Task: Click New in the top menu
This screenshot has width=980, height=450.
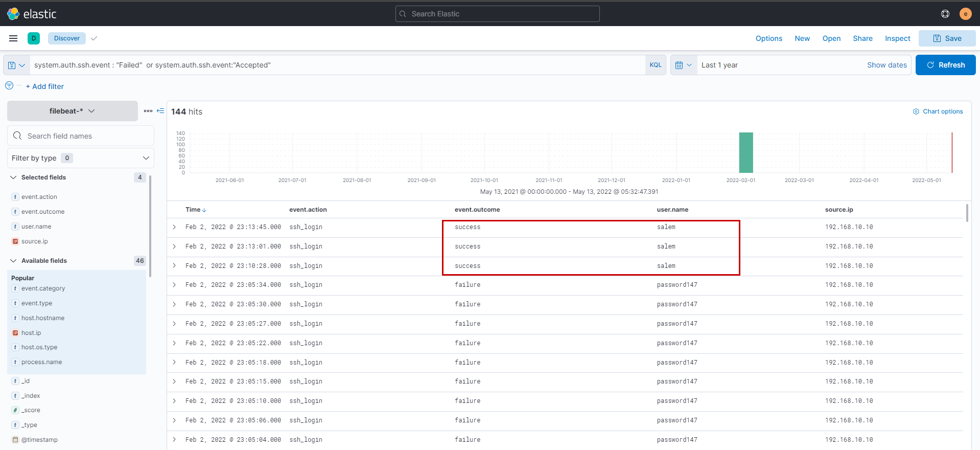Action: 802,38
